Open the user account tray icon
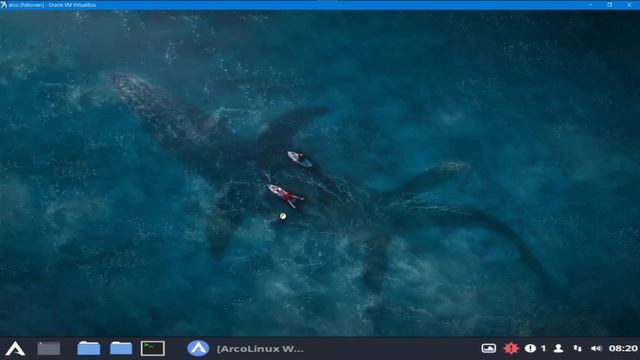The height and width of the screenshot is (360, 640). click(558, 349)
